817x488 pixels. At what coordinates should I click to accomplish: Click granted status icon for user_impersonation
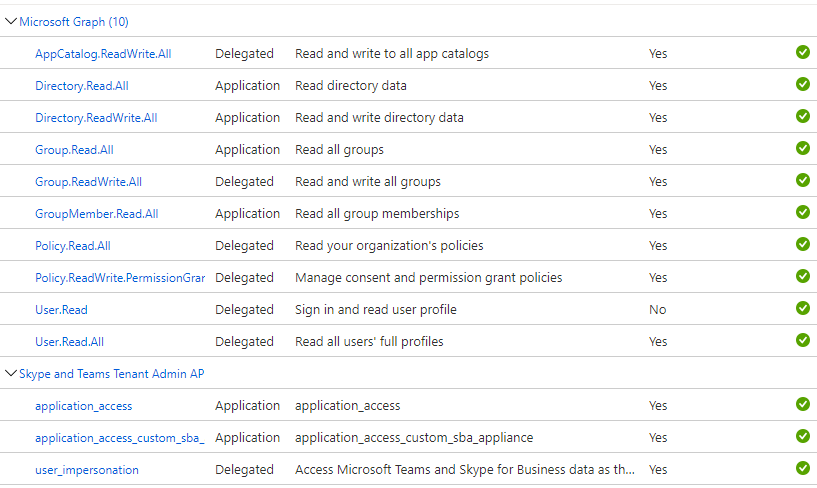803,468
